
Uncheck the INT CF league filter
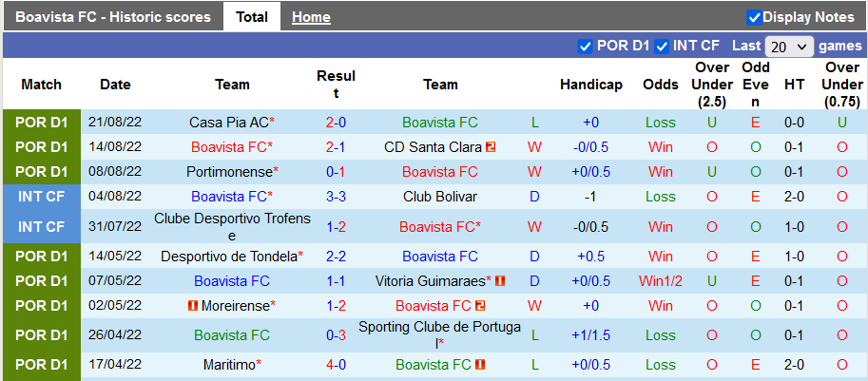[662, 46]
